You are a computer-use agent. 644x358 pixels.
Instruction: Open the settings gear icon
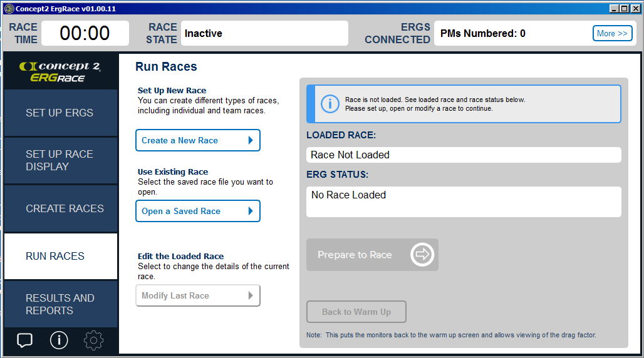[93, 340]
